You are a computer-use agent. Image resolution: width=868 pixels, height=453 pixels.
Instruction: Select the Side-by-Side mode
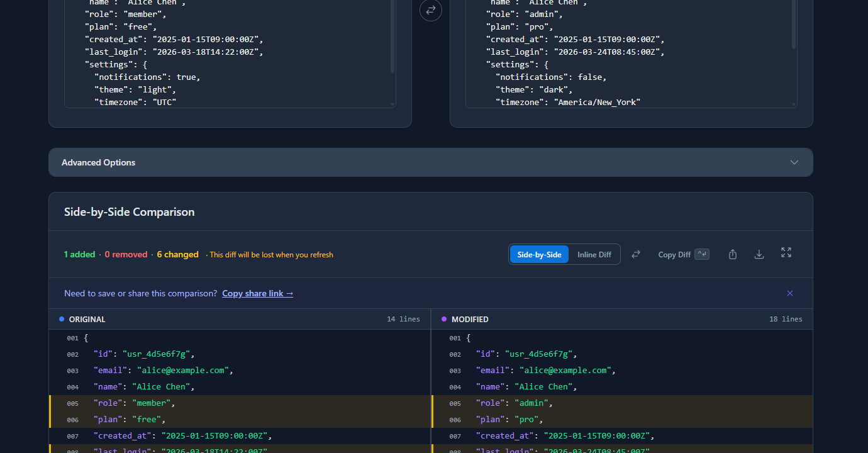click(x=539, y=254)
